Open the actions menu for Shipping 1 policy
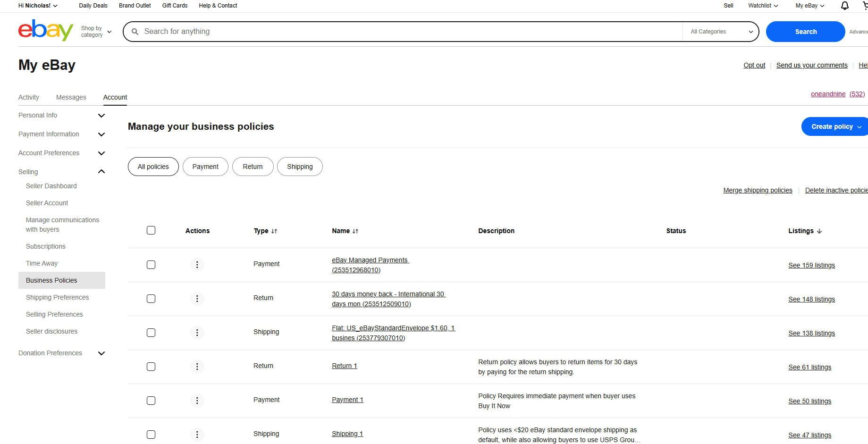 pyautogui.click(x=197, y=435)
